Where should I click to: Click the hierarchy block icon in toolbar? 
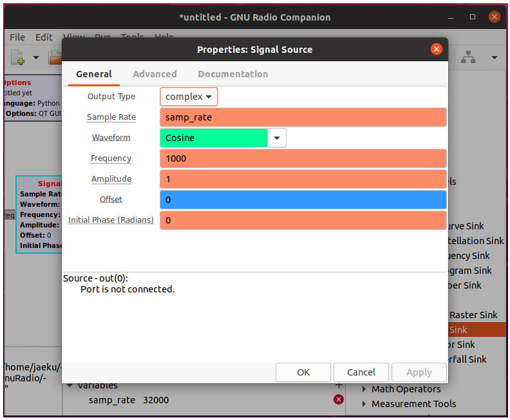[468, 57]
